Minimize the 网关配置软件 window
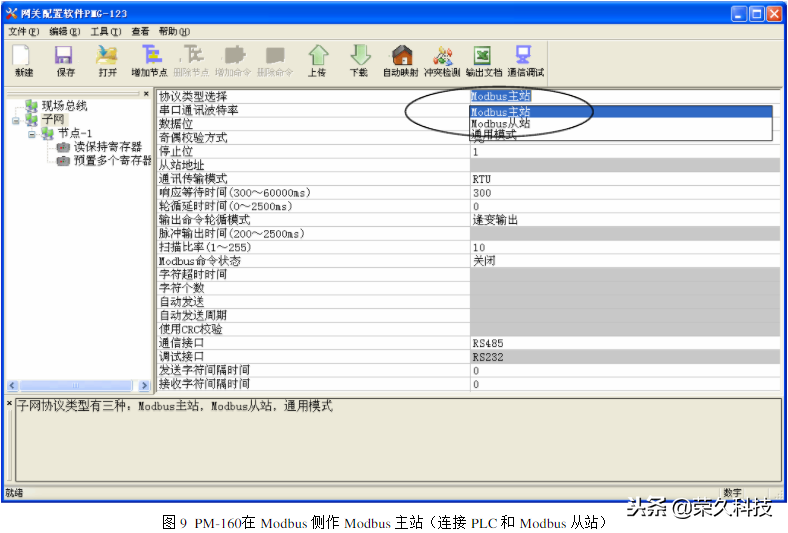 [x=738, y=14]
